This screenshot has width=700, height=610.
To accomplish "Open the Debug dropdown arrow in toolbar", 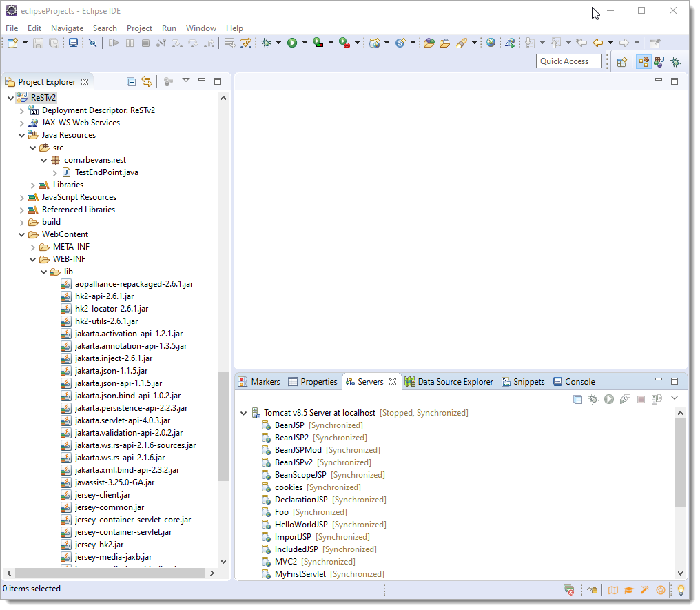I will point(278,43).
